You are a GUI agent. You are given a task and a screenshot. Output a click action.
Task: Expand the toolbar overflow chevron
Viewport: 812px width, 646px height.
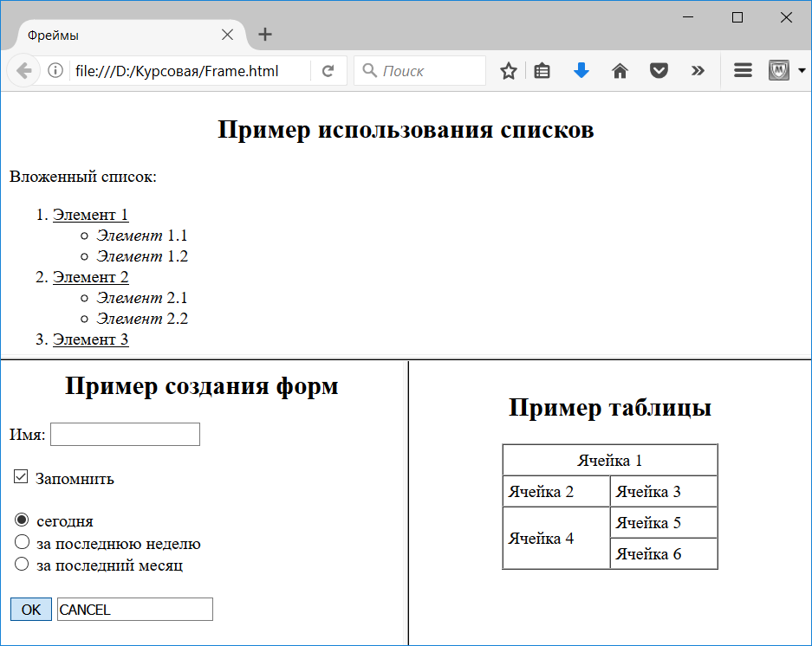tap(698, 70)
